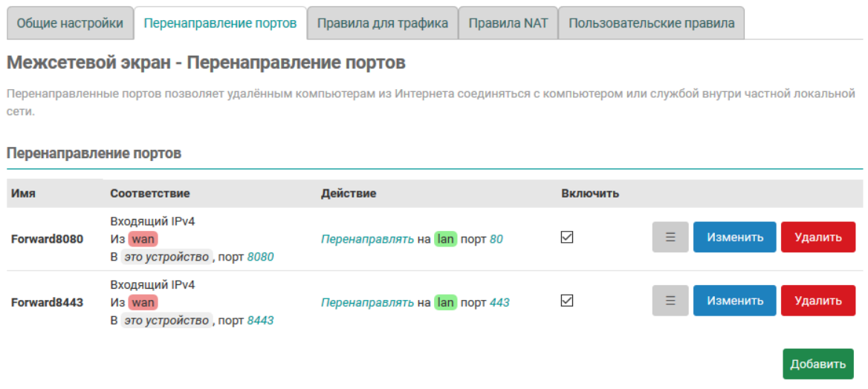Click the red wan badge in Forward8080 row
This screenshot has height=389, width=868.
(x=143, y=239)
